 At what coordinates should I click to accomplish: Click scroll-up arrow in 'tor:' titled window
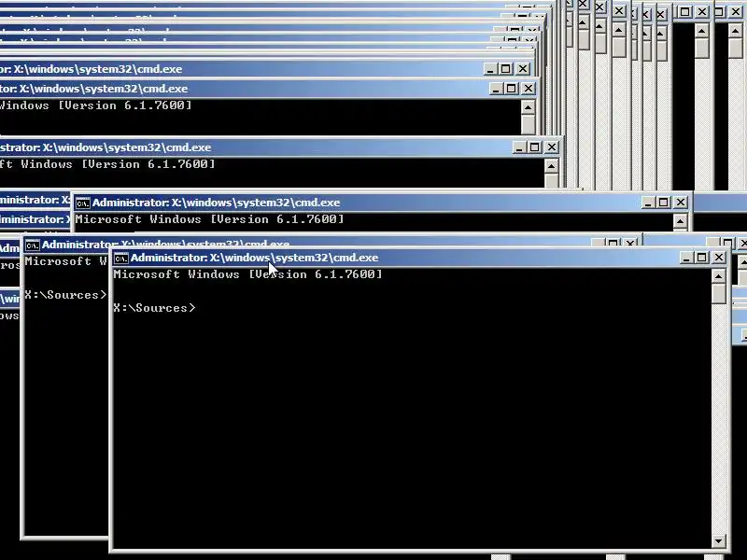coord(528,107)
